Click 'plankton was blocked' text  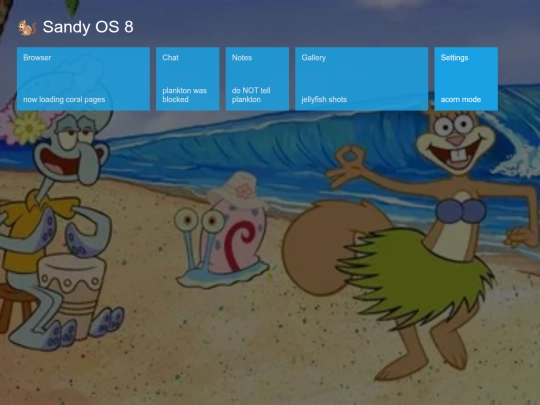tap(185, 95)
